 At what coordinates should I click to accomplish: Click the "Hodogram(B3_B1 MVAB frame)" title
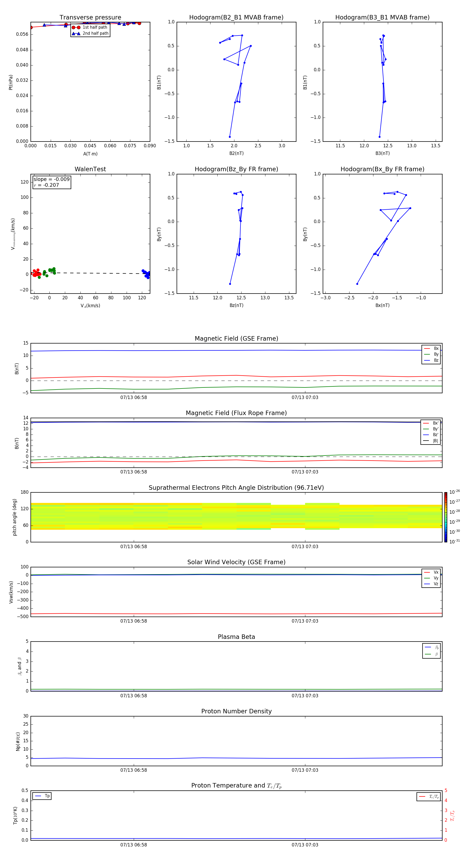[382, 18]
